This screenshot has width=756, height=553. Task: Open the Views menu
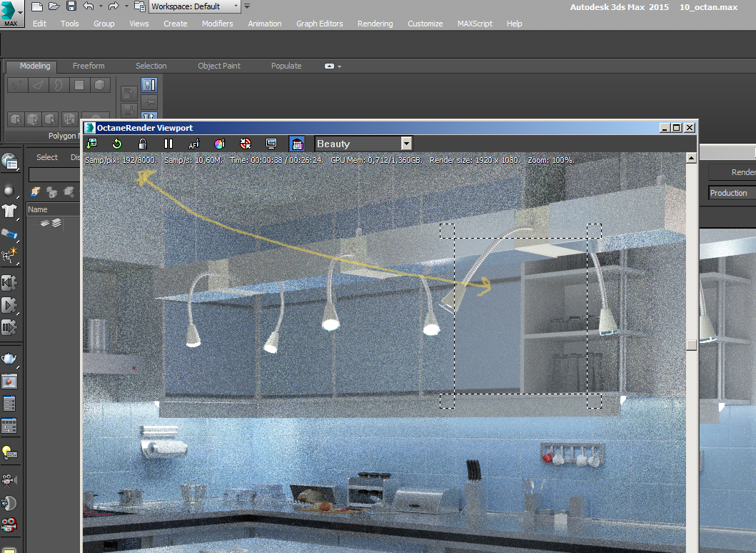[x=139, y=24]
